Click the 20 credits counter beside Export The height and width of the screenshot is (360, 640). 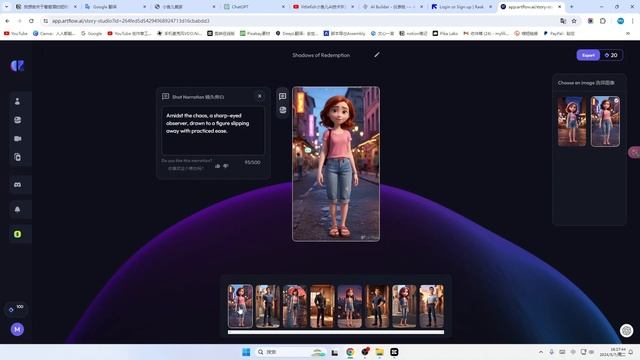click(x=611, y=55)
